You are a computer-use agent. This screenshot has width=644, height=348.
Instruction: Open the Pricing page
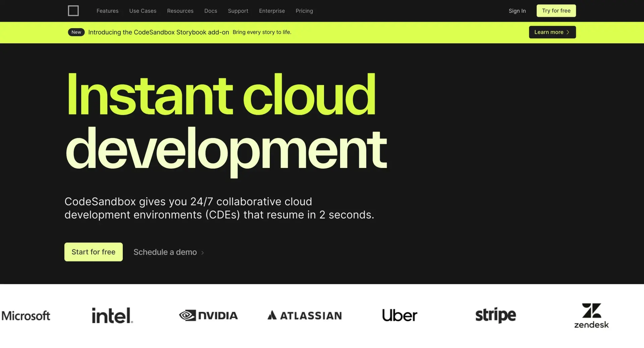point(304,11)
